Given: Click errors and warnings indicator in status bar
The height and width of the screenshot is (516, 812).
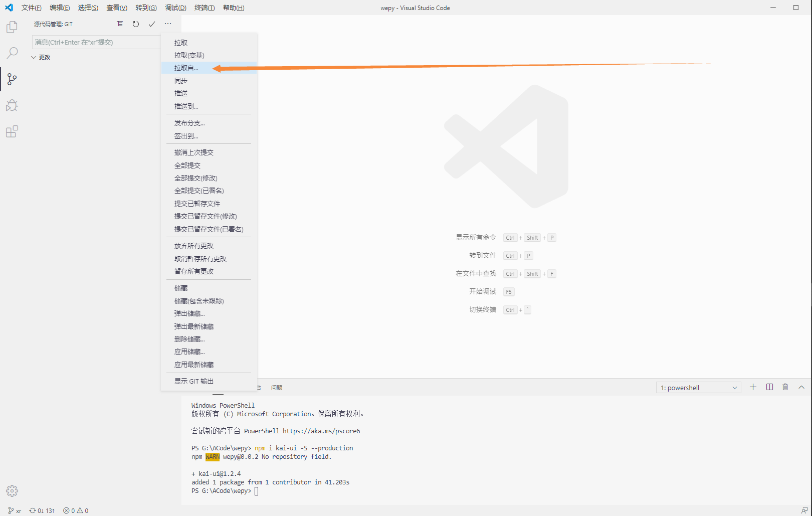Looking at the screenshot, I should tap(75, 510).
